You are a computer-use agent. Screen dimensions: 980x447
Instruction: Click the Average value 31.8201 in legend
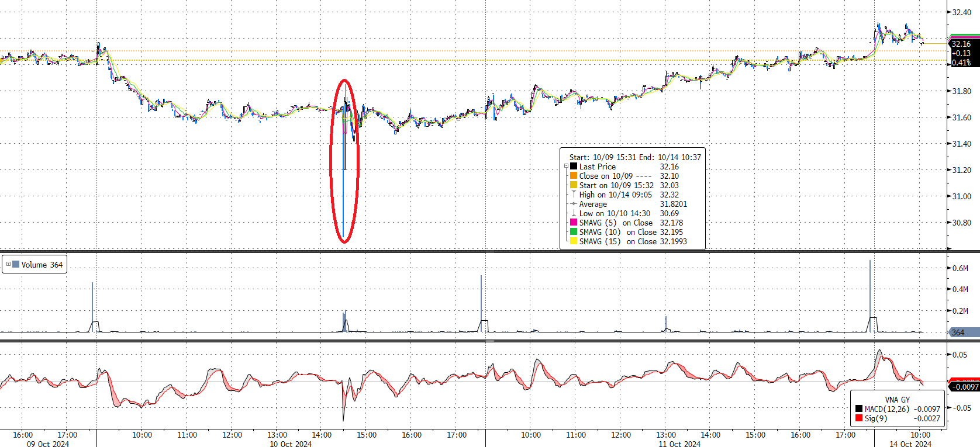coord(674,204)
